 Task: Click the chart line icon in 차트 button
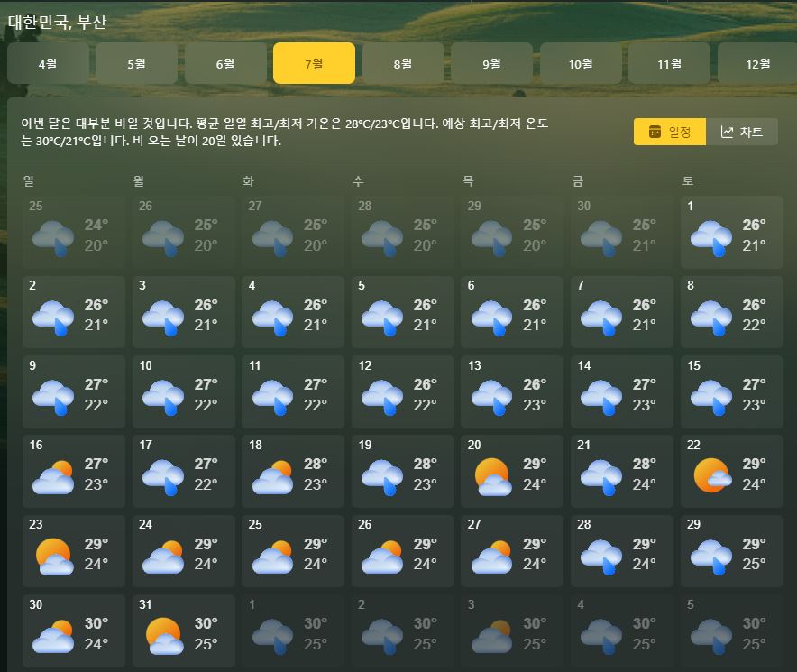pyautogui.click(x=727, y=133)
